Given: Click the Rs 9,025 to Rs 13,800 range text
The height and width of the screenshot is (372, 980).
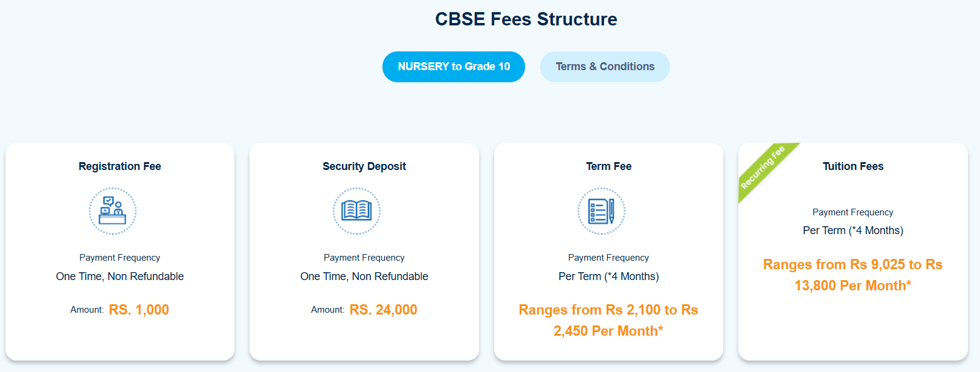Looking at the screenshot, I should 853,275.
